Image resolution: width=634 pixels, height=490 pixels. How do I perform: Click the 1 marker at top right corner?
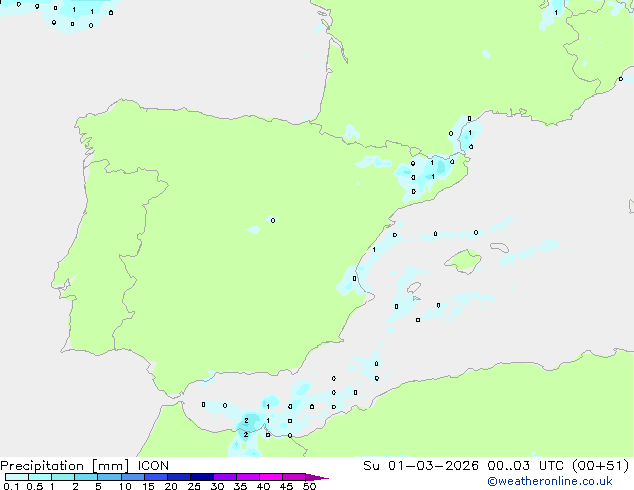556,12
